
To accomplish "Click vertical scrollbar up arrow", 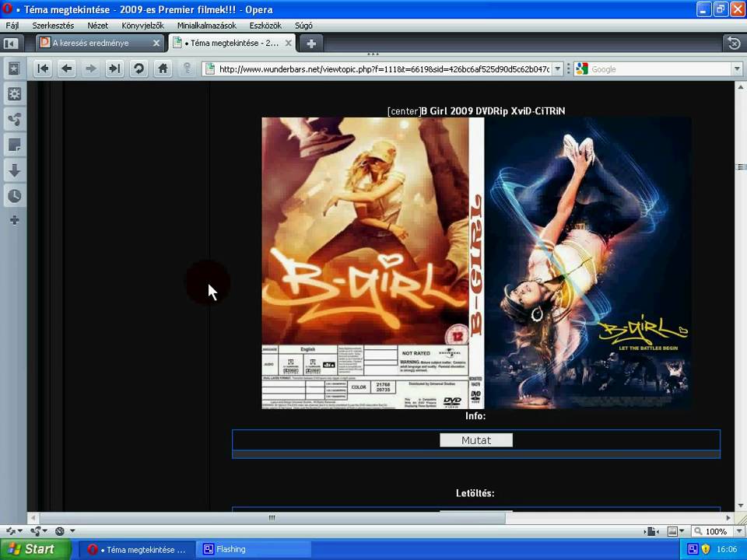I will pos(741,87).
